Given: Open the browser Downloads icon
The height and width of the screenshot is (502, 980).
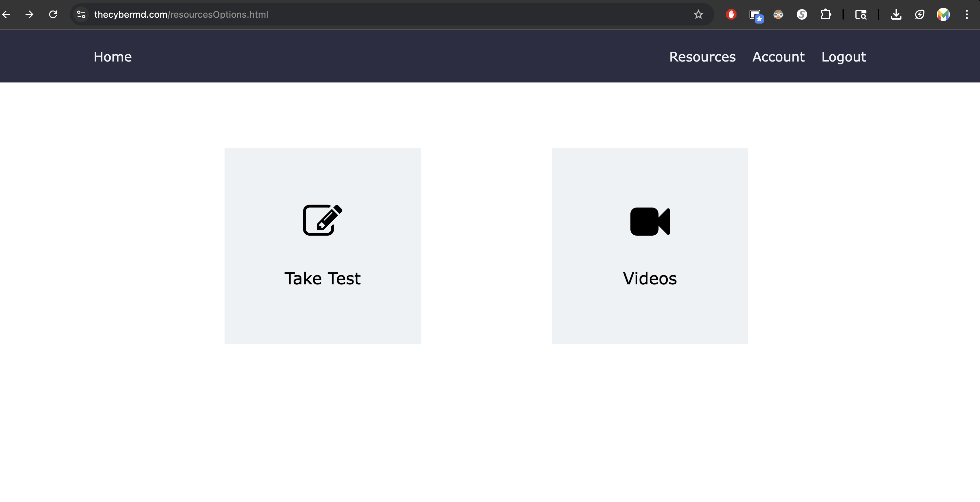Looking at the screenshot, I should click(x=896, y=14).
